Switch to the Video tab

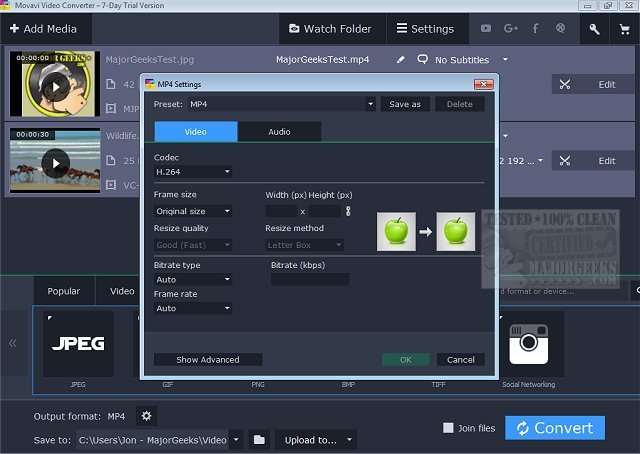tap(196, 131)
